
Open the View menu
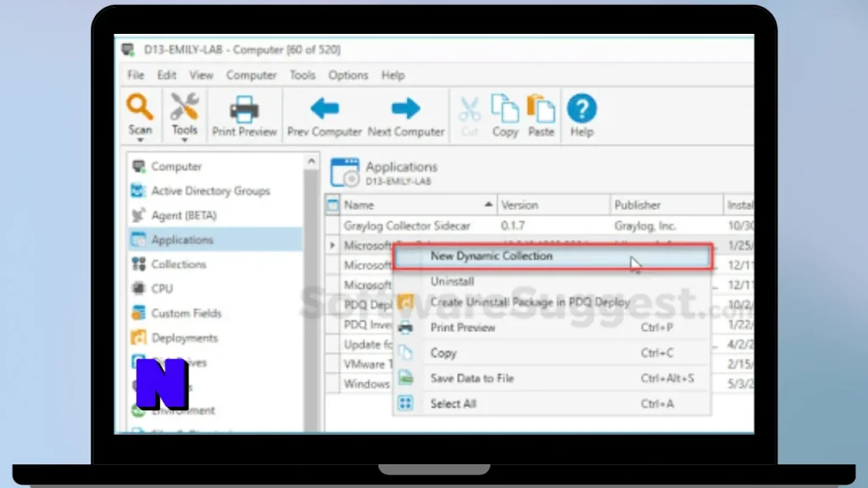[201, 75]
